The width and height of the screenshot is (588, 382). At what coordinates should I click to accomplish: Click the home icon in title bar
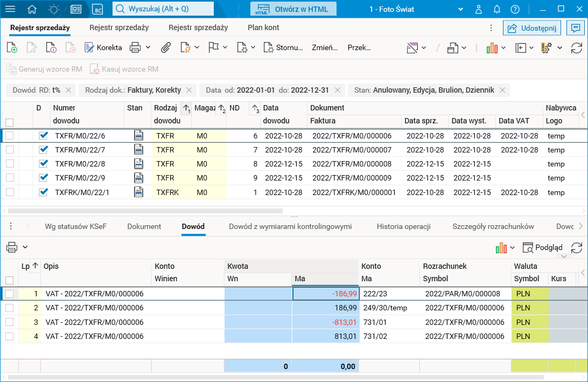coord(32,9)
